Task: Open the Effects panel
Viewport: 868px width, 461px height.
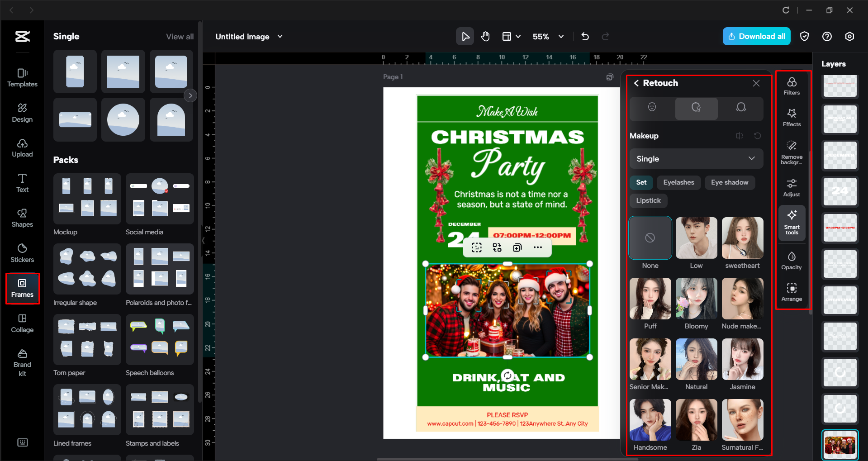Action: tap(791, 118)
